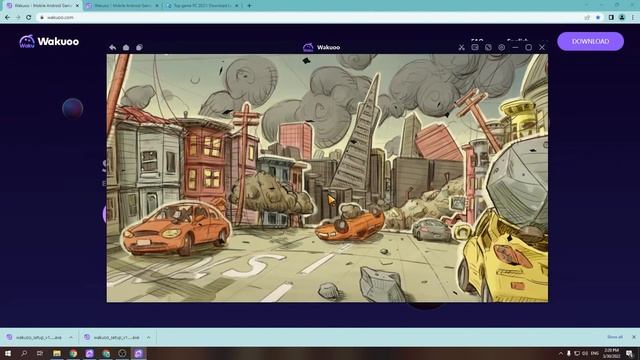
Task: Click the taskbar clock
Action: pos(611,353)
